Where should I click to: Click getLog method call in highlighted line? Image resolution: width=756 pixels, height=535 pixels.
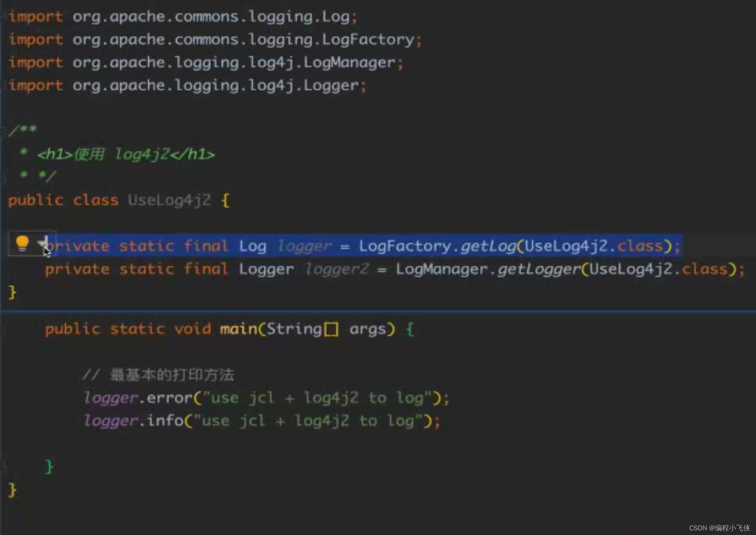coord(488,246)
